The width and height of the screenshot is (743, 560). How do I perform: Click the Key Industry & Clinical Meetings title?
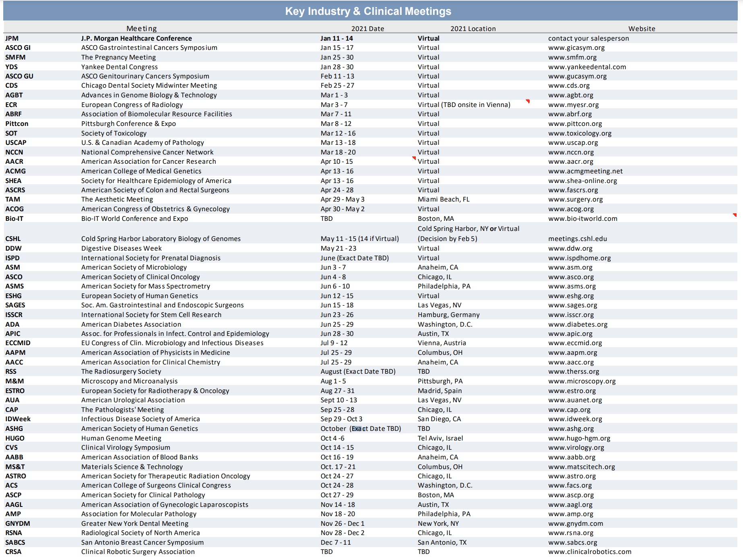(x=368, y=11)
